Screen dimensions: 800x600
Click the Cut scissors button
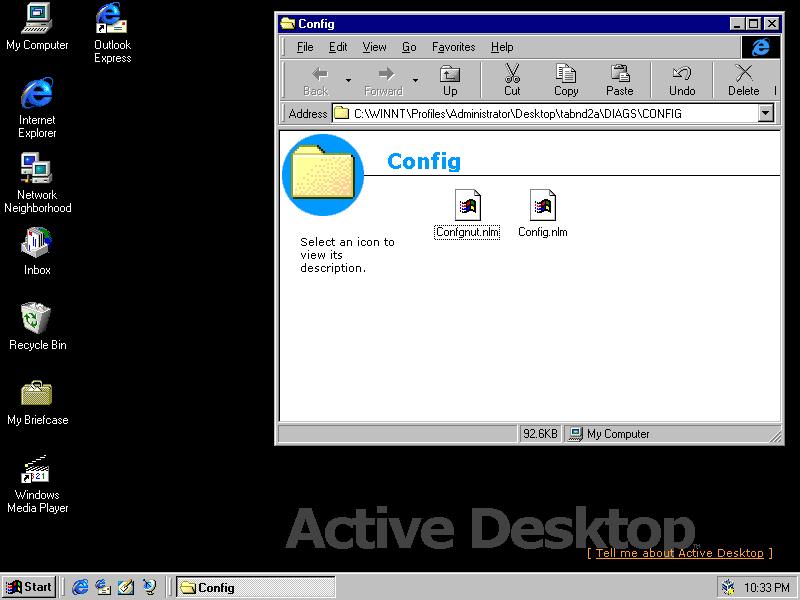click(x=512, y=81)
